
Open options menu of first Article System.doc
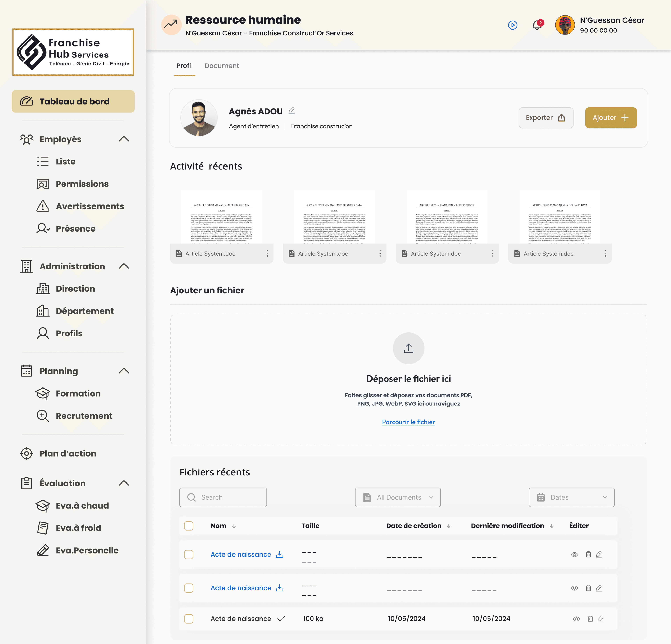pyautogui.click(x=267, y=254)
